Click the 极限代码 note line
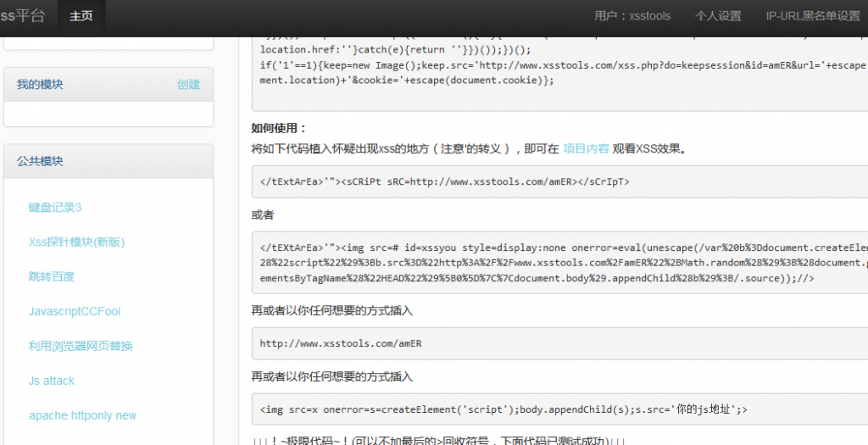Screen dimensions: 868x445 pos(438,441)
